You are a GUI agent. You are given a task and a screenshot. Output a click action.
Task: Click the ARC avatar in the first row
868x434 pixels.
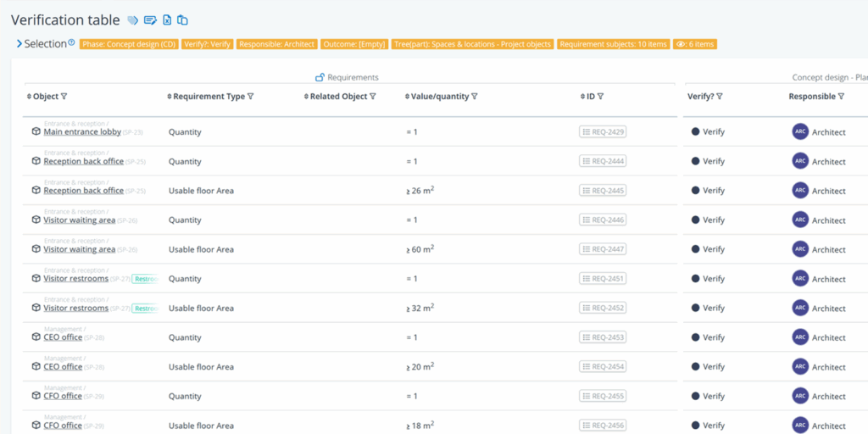coord(800,131)
